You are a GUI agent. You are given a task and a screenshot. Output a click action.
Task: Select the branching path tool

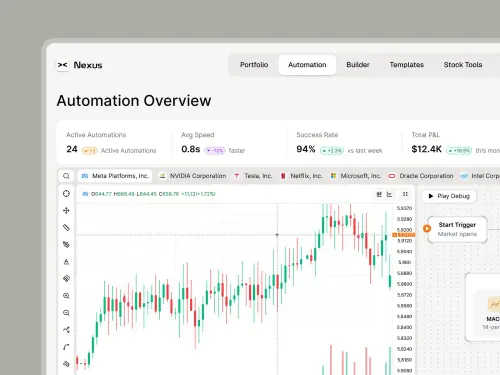(x=66, y=330)
